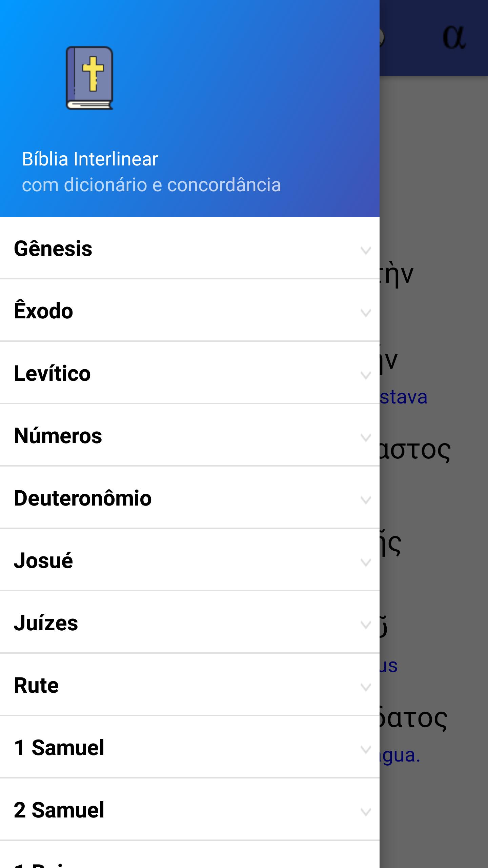Expand the Gênesis chapter chevron

365,251
